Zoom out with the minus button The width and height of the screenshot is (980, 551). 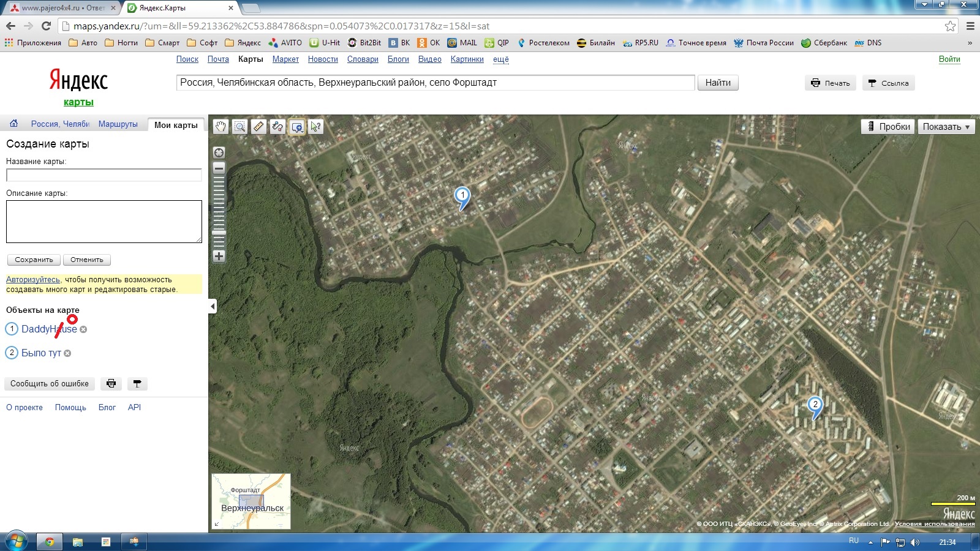(219, 168)
